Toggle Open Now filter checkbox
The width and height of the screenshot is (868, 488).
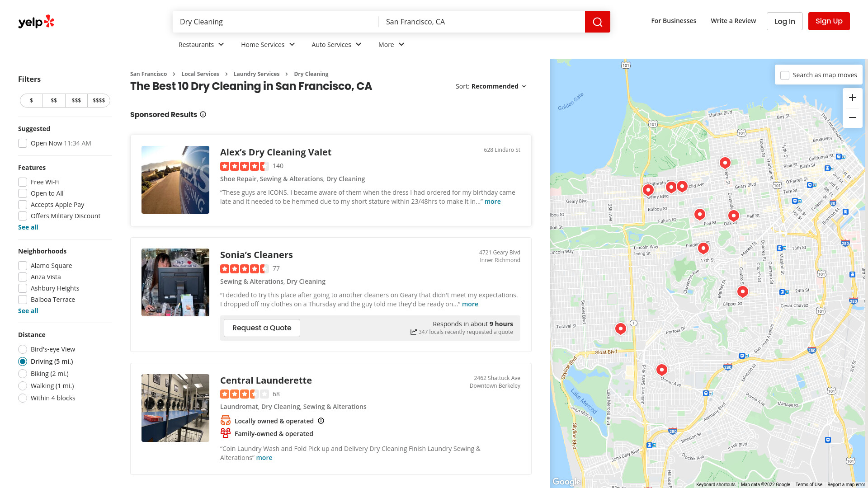tap(23, 143)
